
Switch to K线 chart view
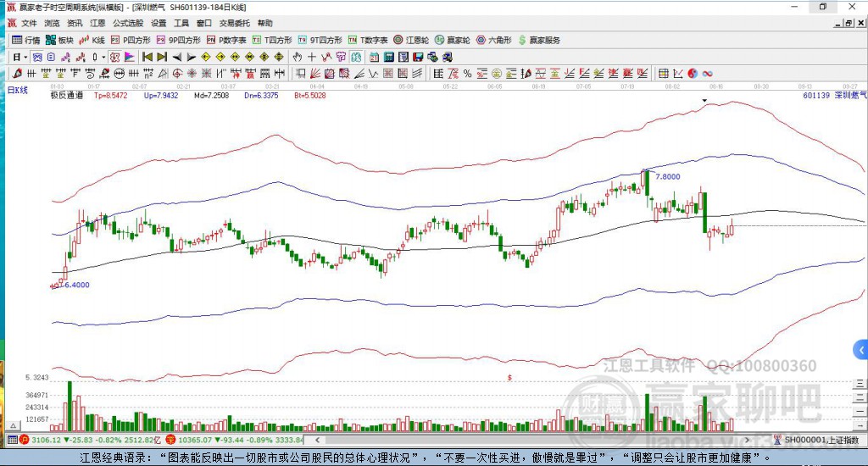pos(92,40)
